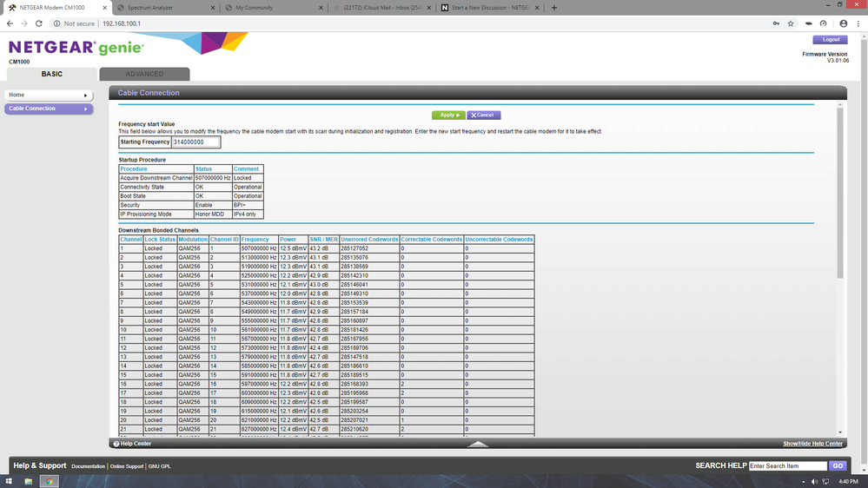The height and width of the screenshot is (488, 868).
Task: Click the content scrollbar down arrow
Action: (x=840, y=432)
